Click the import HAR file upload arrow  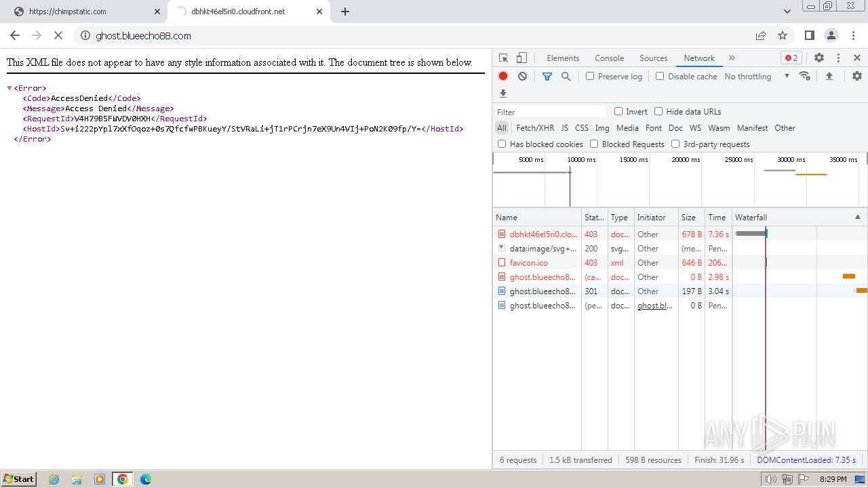[x=829, y=76]
